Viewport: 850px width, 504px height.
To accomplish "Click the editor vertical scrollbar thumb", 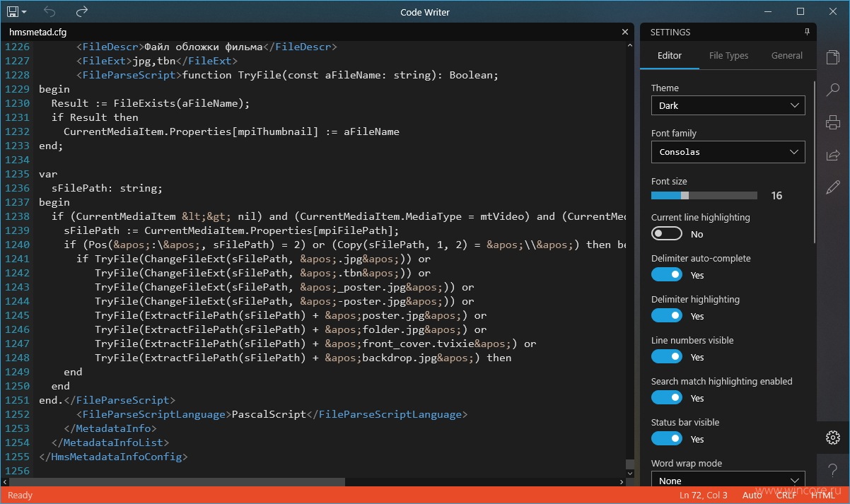I will (629, 464).
